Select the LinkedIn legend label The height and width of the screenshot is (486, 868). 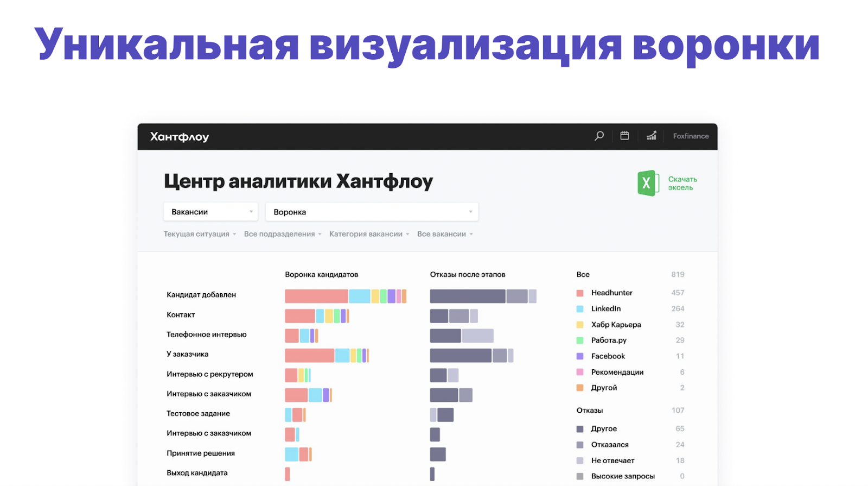coord(606,308)
